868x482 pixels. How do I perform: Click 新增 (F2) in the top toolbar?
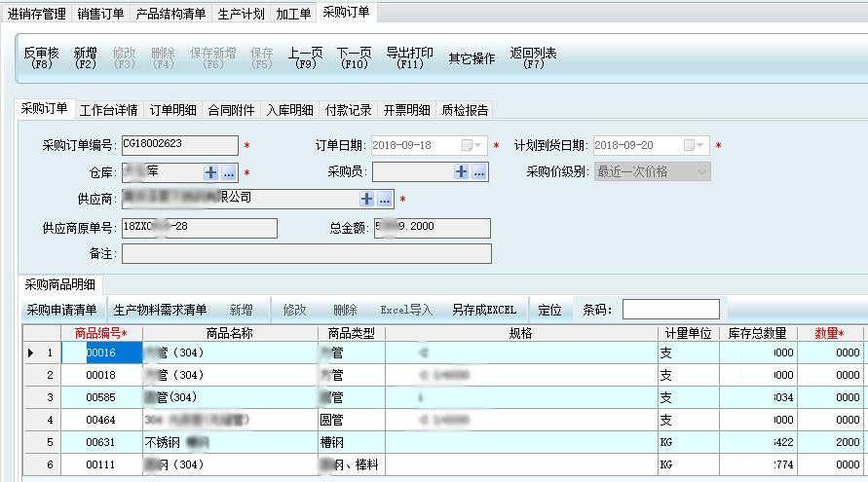[86, 58]
